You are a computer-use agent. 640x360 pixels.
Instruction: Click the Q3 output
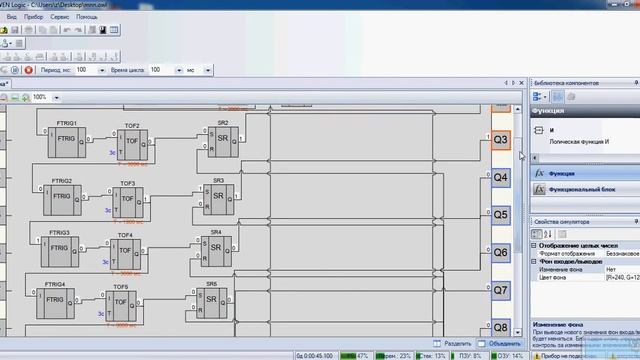[x=501, y=140]
